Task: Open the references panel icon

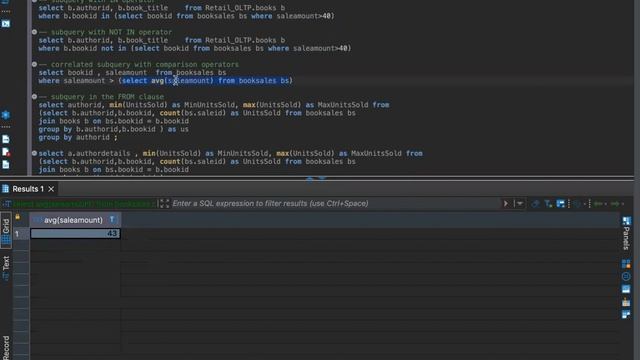Action: click(x=626, y=315)
